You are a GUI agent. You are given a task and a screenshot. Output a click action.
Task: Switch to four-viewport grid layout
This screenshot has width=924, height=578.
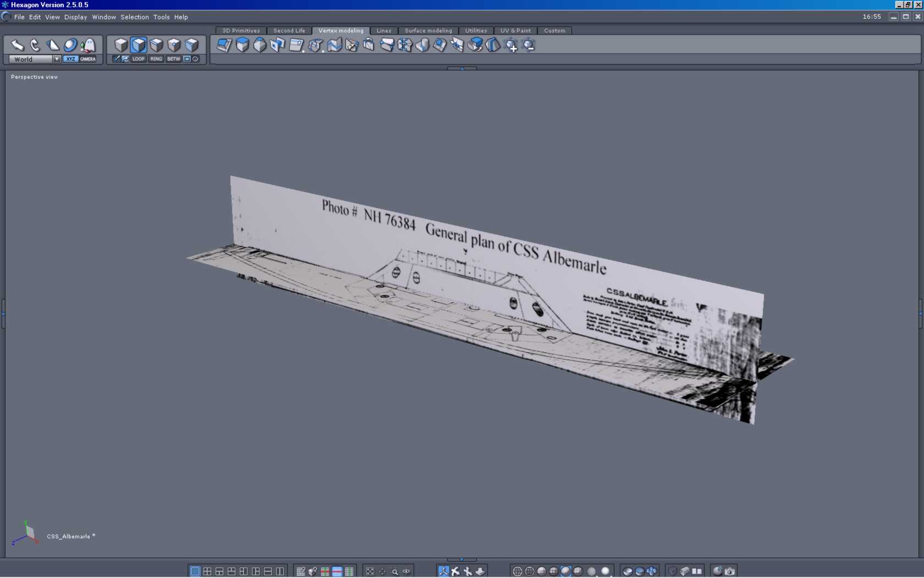207,571
